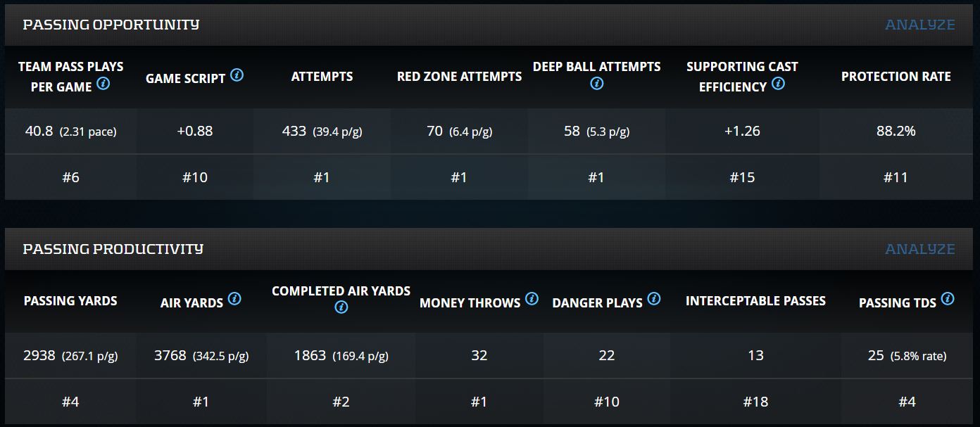This screenshot has width=980, height=427.
Task: Show Supporting Cast Efficiency info icon
Action: click(x=778, y=84)
